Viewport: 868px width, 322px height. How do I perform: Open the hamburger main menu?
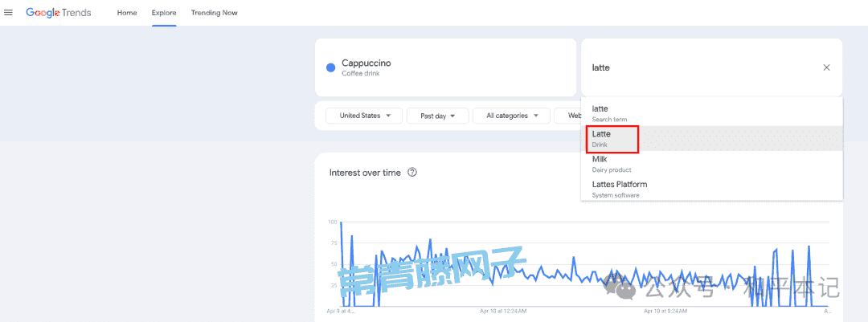coord(8,13)
